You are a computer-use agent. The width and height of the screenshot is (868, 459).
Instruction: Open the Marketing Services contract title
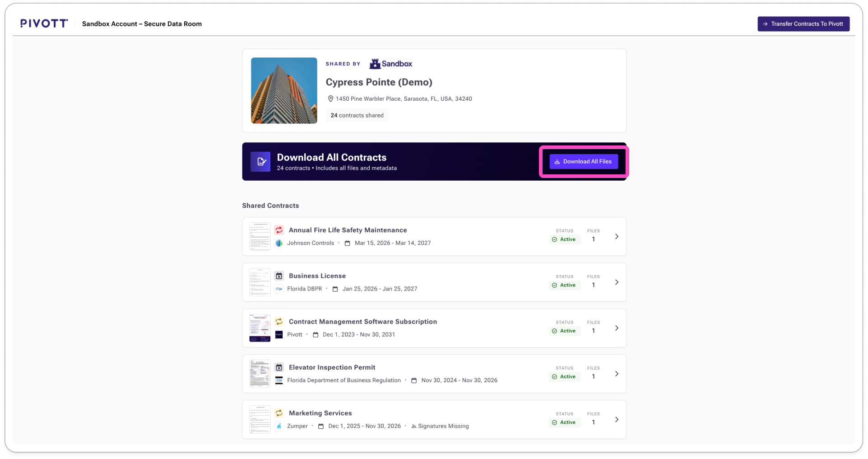tap(320, 413)
